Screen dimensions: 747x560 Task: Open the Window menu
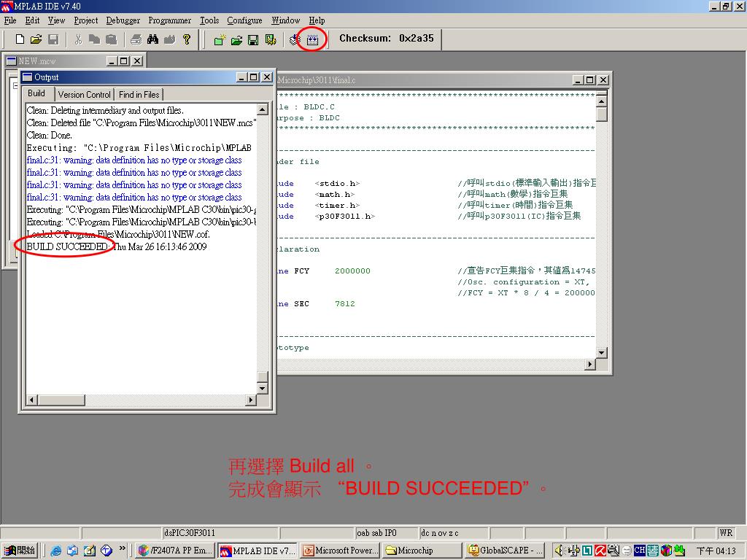[x=285, y=20]
